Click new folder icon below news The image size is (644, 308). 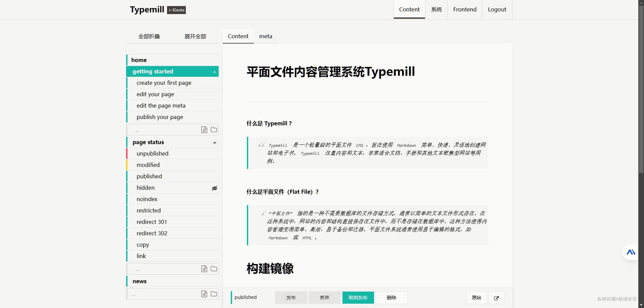point(214,294)
